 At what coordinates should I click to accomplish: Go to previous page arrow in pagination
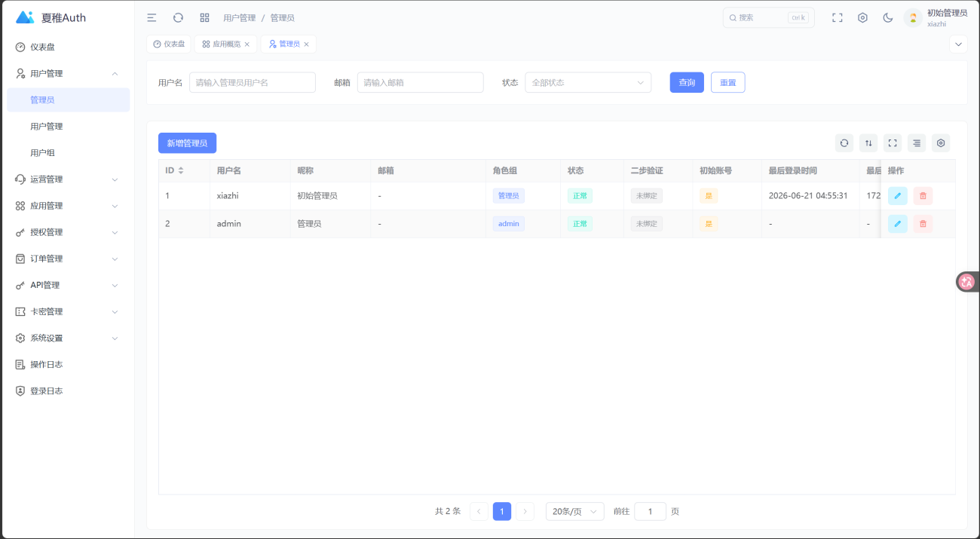pyautogui.click(x=479, y=511)
